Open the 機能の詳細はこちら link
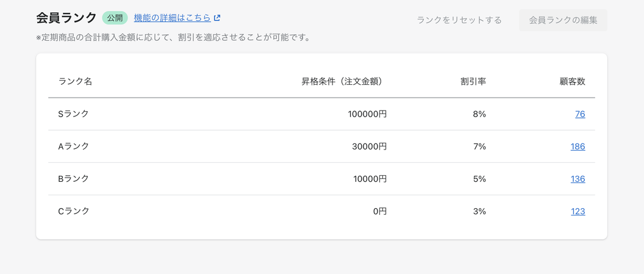 (172, 18)
